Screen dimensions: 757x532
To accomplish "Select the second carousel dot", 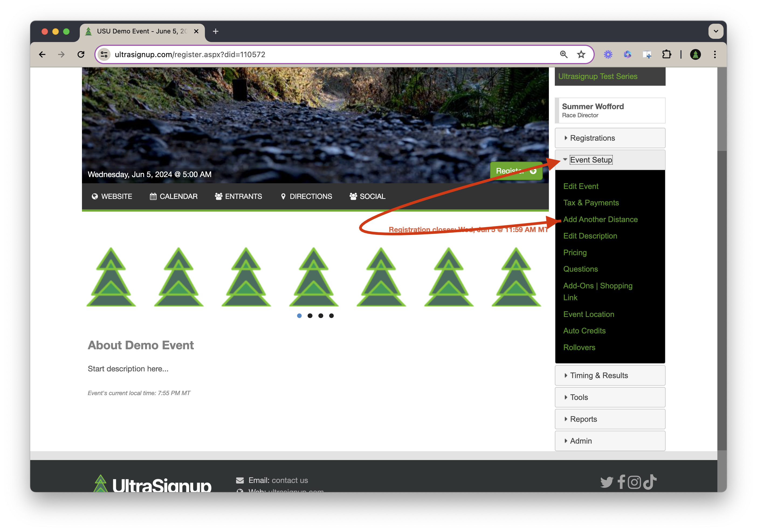I will tap(310, 316).
